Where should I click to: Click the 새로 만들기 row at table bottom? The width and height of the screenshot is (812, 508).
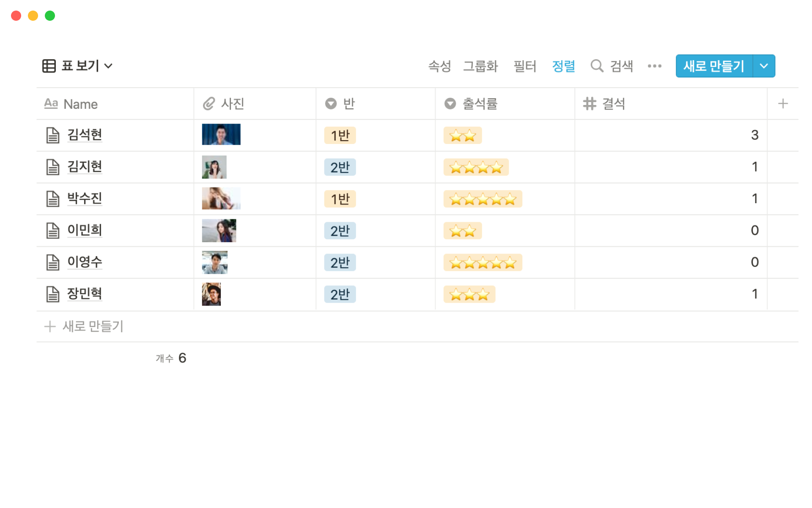93,326
